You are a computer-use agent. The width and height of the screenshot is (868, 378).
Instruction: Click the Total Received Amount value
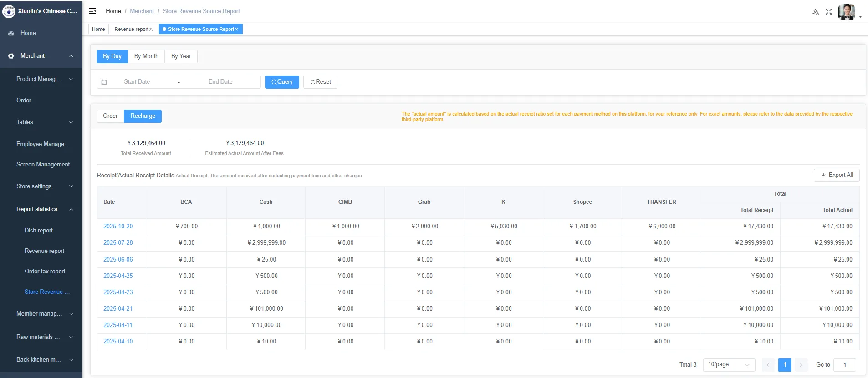click(146, 143)
